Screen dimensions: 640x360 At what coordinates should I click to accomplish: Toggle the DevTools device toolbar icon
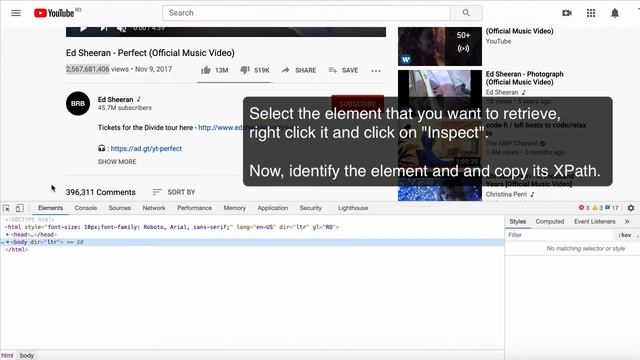pyautogui.click(x=20, y=208)
